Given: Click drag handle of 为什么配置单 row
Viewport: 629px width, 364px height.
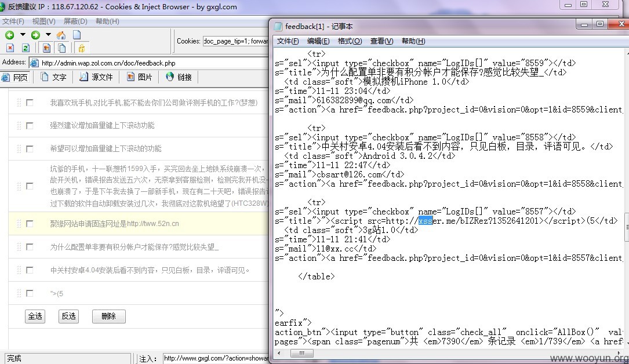Looking at the screenshot, I should click(19, 247).
